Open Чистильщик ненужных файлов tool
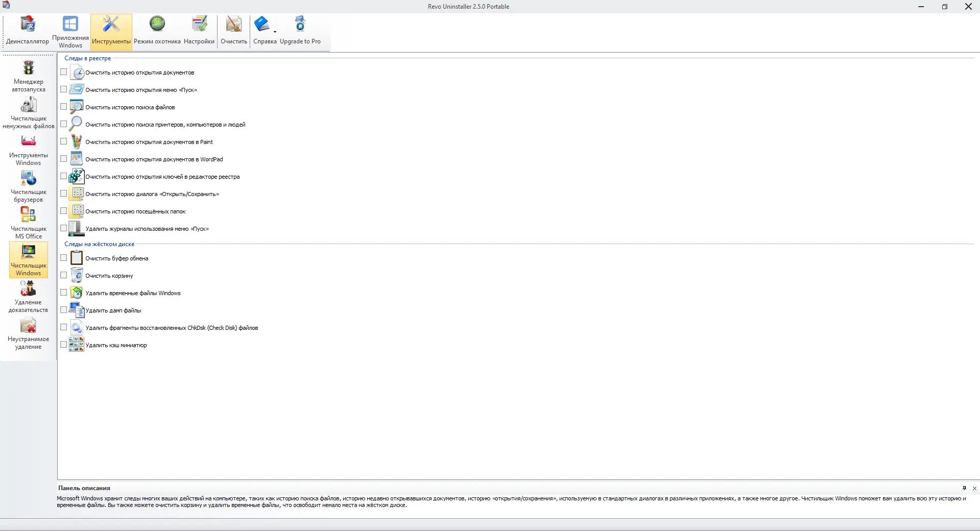 coord(29,113)
